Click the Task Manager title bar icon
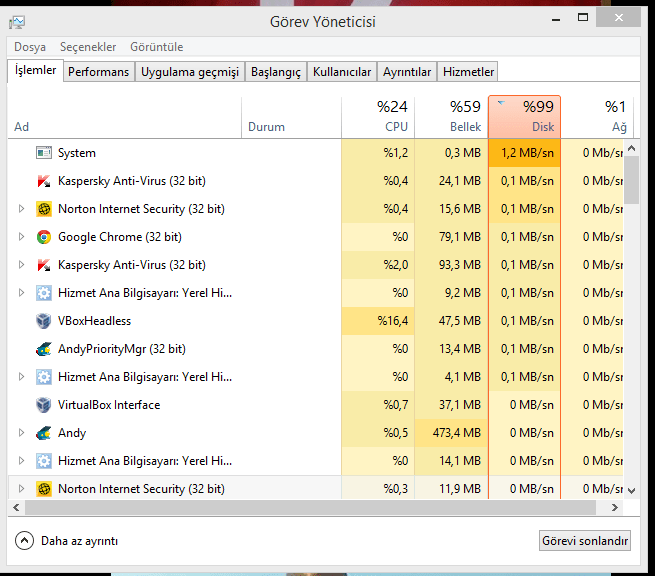Viewport: 655px width, 576px height. point(17,22)
